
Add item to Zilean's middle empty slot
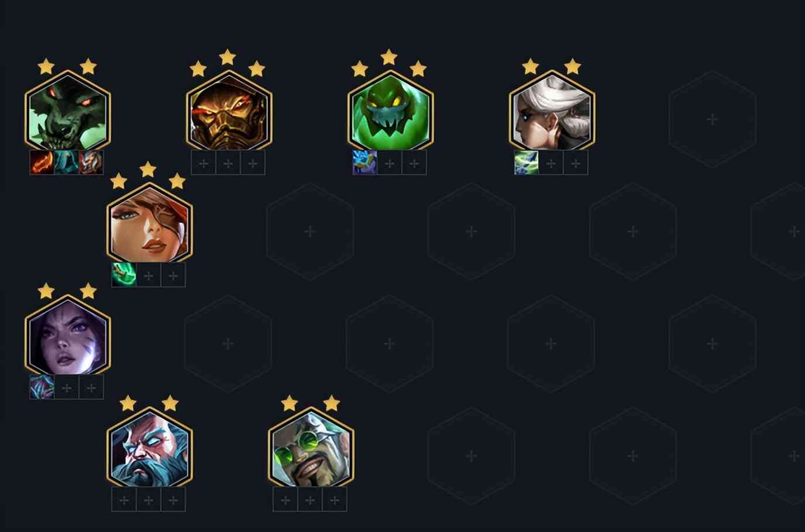pos(149,500)
